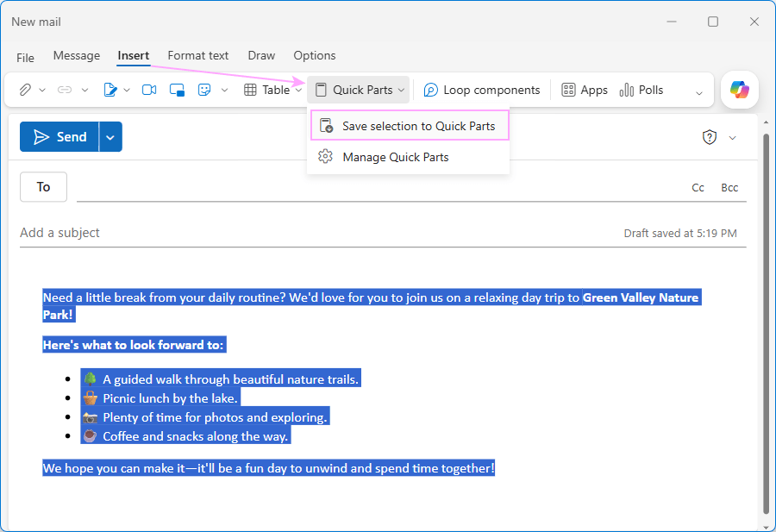The image size is (776, 532).
Task: Open the Copilot icon
Action: [x=740, y=90]
